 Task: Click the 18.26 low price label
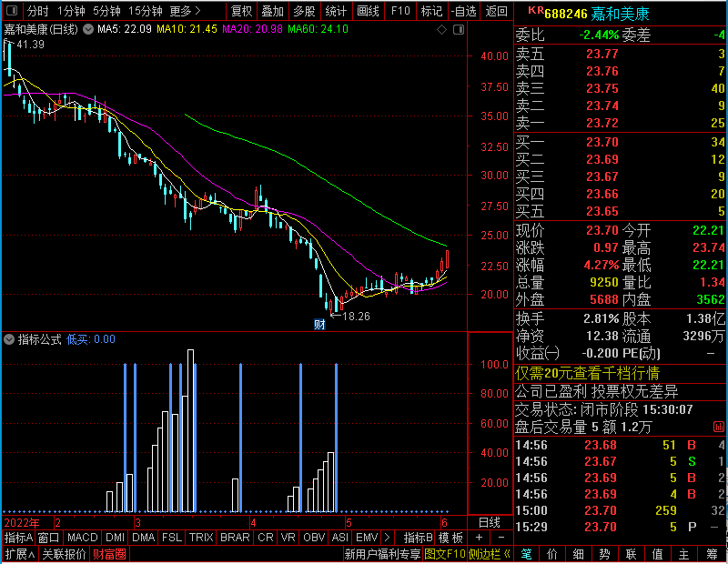click(356, 317)
